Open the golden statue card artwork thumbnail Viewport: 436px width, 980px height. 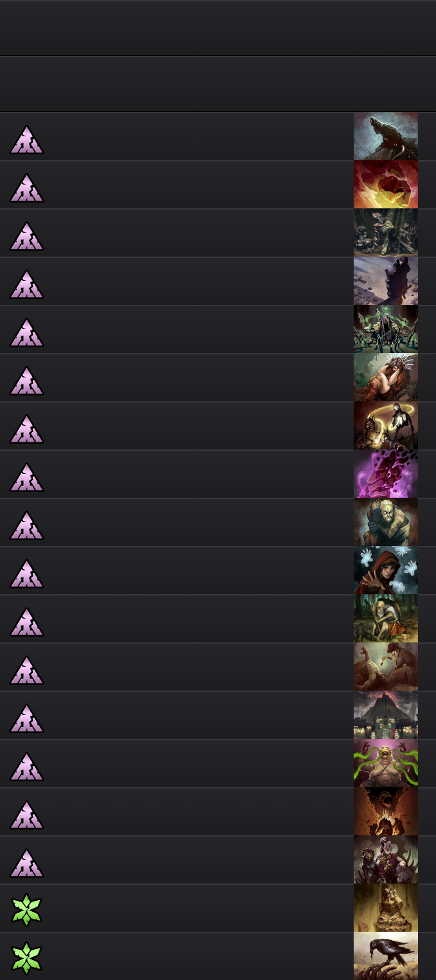(386, 908)
